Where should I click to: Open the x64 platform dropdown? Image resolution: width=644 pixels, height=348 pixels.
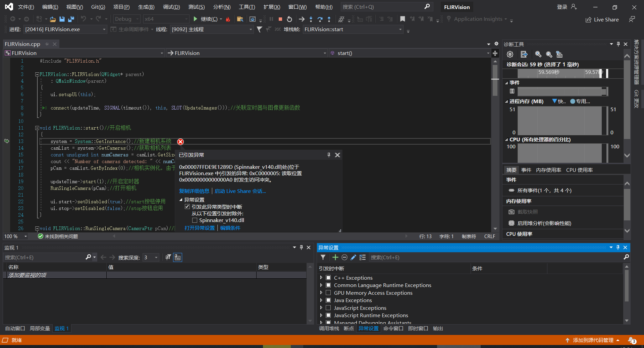click(166, 19)
